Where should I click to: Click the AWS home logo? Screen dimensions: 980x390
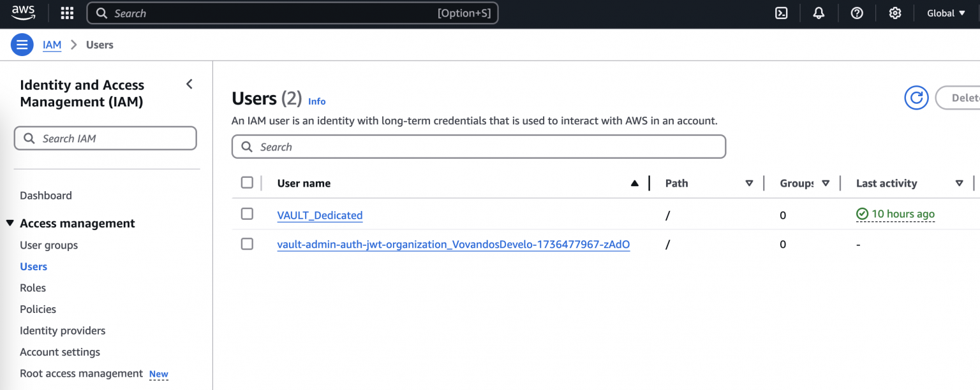[x=23, y=13]
